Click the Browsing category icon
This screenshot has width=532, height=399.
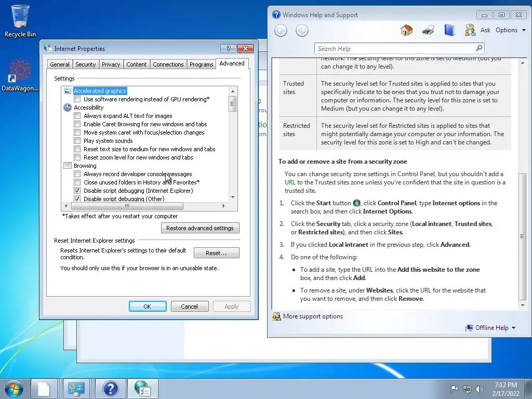point(68,166)
